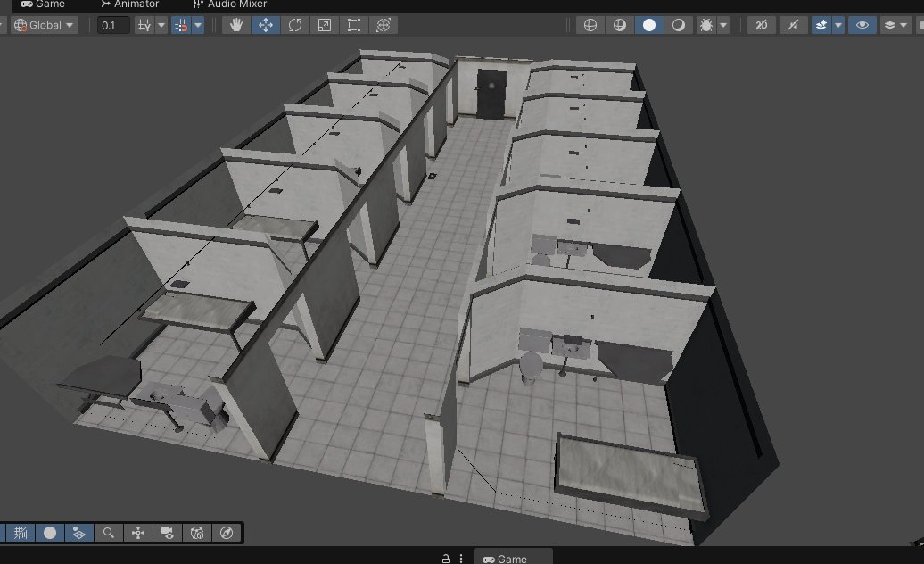Open the gizmos layers dropdown

903,24
